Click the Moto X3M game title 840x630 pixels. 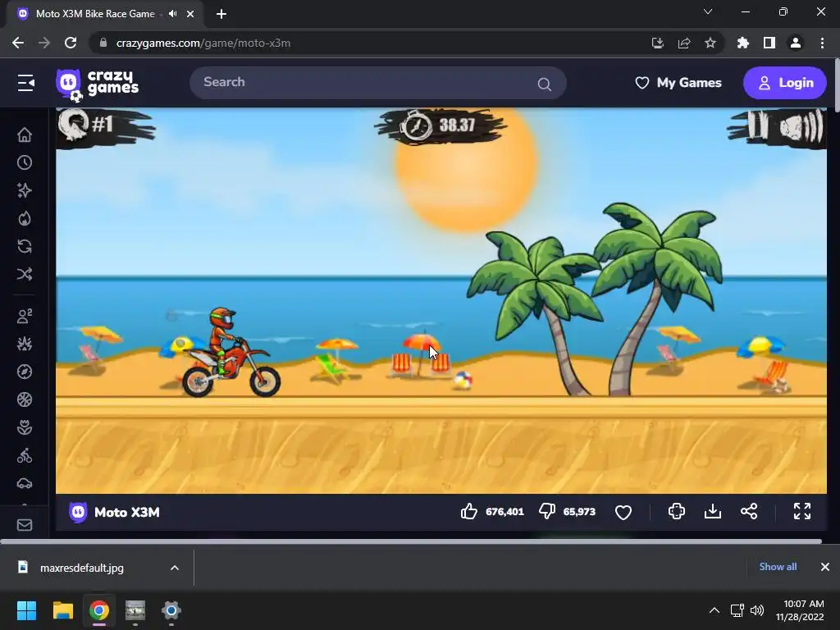pos(126,512)
